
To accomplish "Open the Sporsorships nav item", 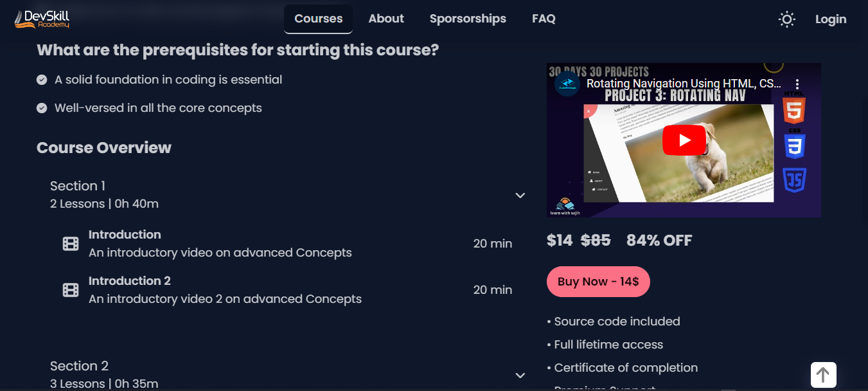I will click(468, 19).
